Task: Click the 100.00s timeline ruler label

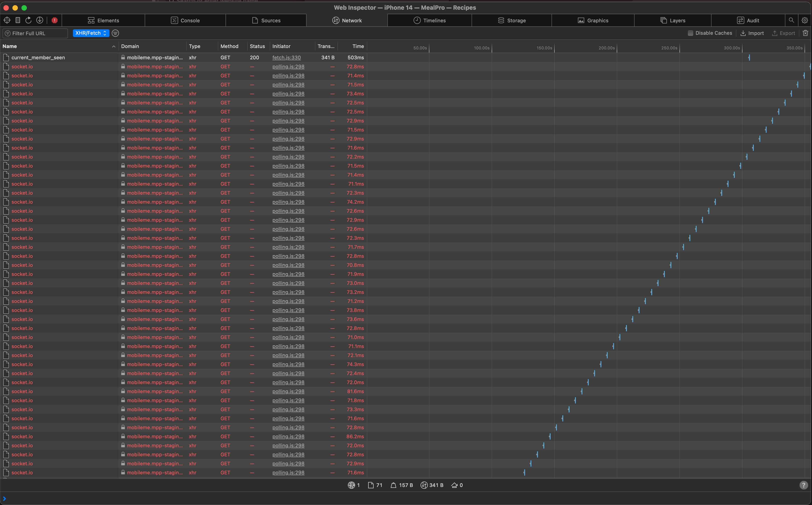Action: [481, 48]
